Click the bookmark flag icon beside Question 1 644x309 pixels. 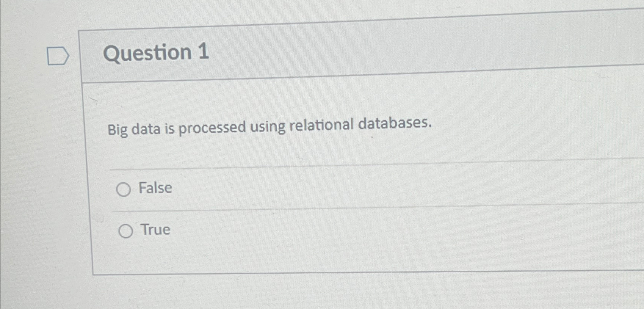pos(58,55)
